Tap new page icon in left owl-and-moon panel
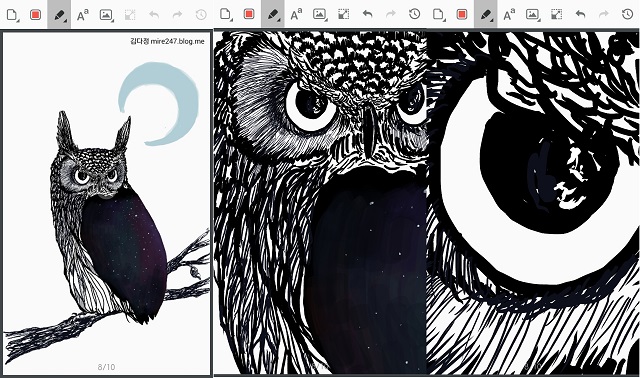Image resolution: width=640 pixels, height=378 pixels. click(x=12, y=15)
